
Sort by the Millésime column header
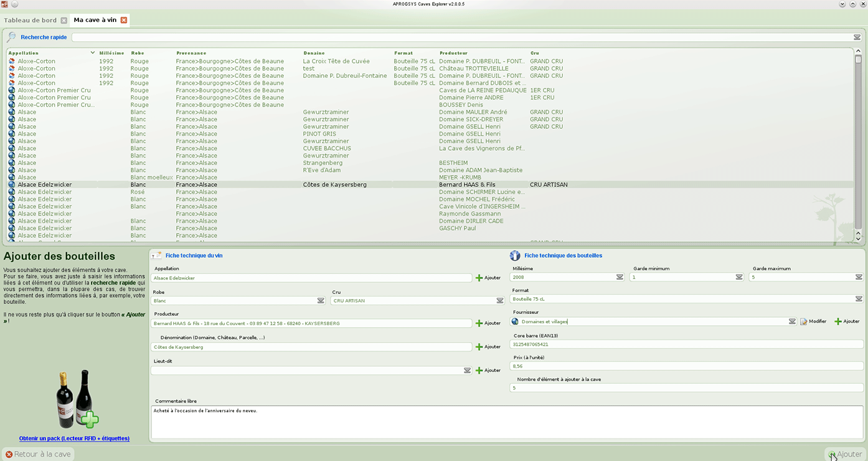click(111, 53)
